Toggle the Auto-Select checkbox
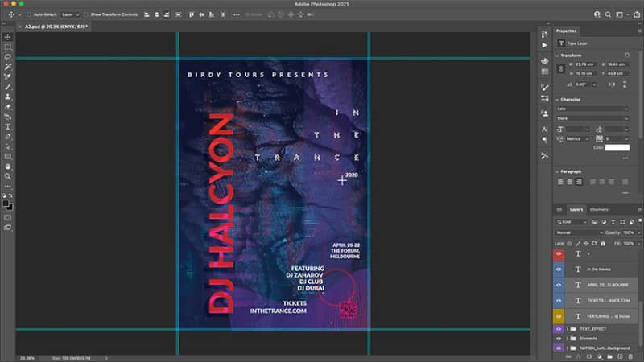 [x=28, y=14]
